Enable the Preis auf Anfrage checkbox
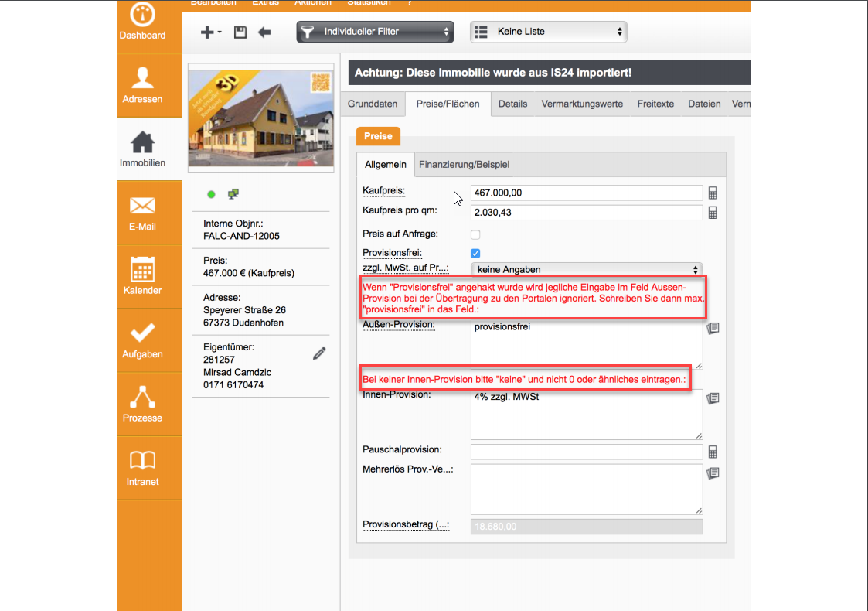The image size is (868, 611). pyautogui.click(x=475, y=234)
